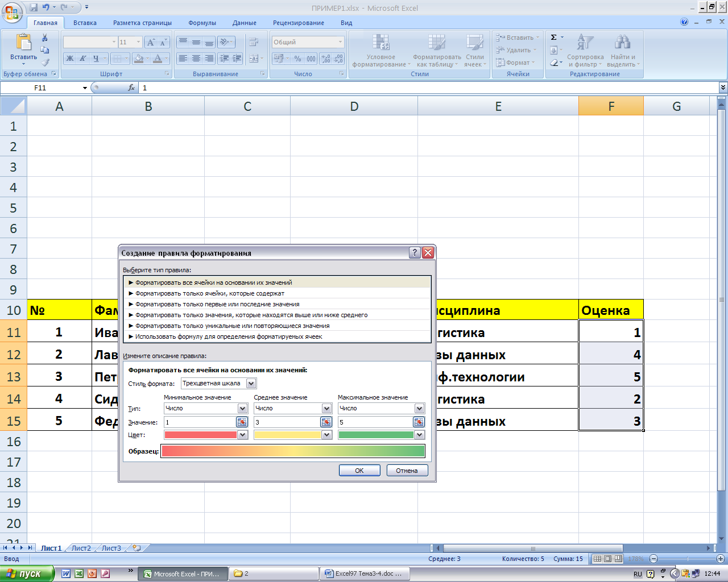Click the Office button logo
This screenshot has width=728, height=582.
[x=12, y=12]
